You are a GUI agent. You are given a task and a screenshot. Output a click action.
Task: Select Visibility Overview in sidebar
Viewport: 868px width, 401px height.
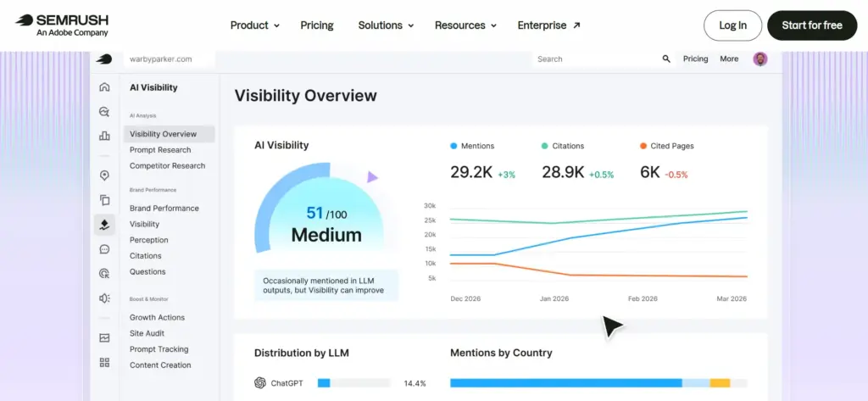[x=169, y=134]
